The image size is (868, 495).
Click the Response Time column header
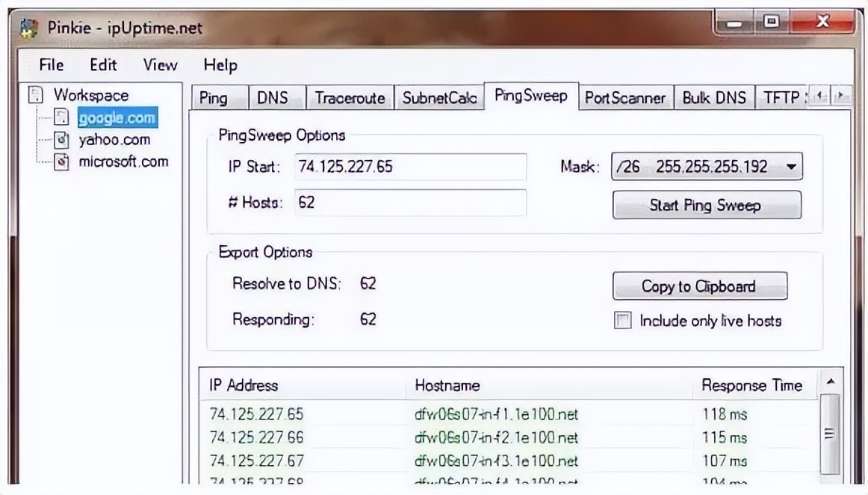(x=755, y=385)
